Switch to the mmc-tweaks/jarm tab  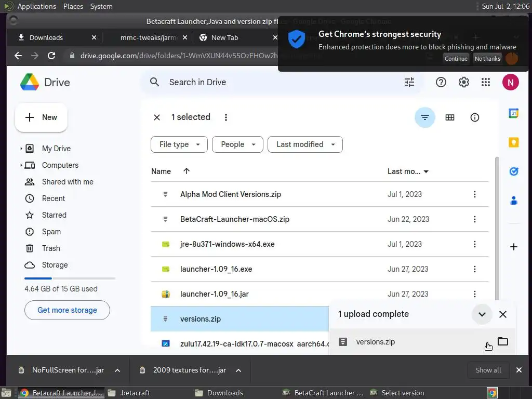pos(149,37)
